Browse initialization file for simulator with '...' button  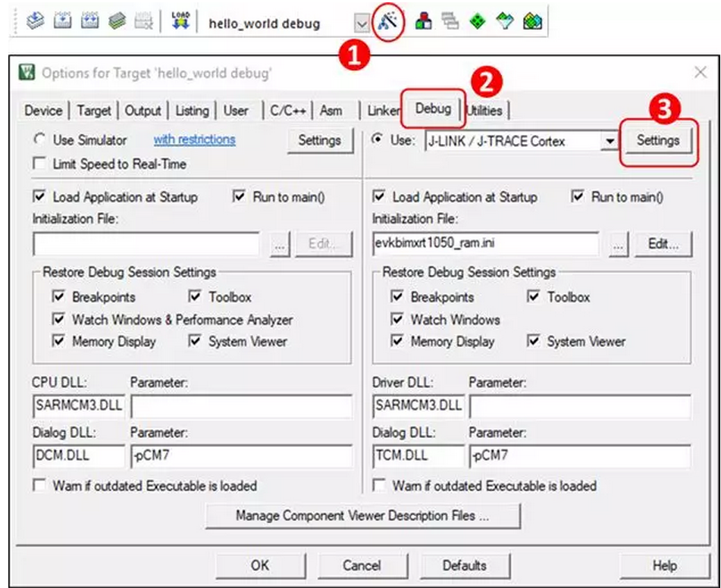pos(280,244)
